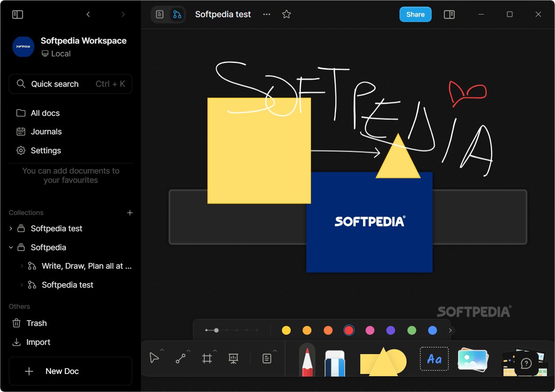Screen dimensions: 555x392
Task: Open the three-dot document menu
Action: click(x=267, y=15)
